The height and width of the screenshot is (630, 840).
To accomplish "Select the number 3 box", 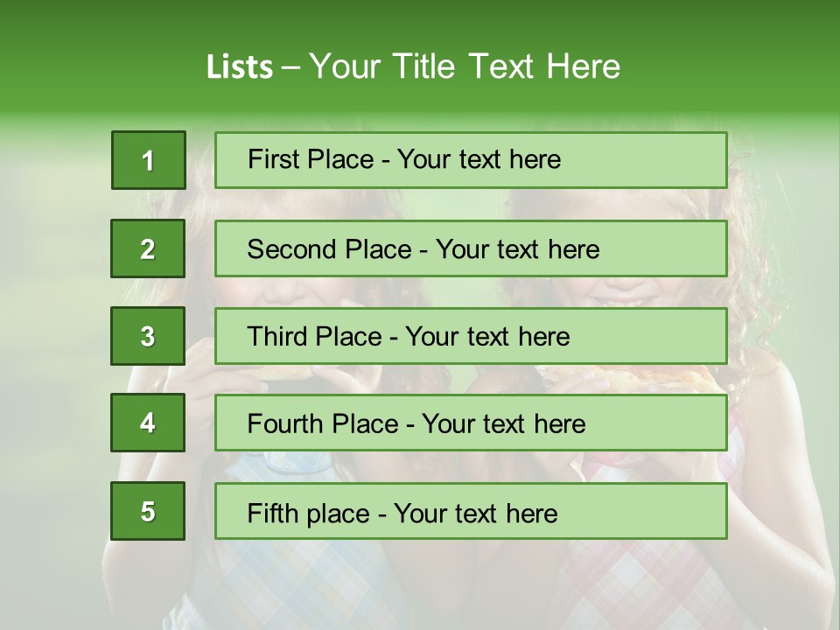I will pos(148,336).
